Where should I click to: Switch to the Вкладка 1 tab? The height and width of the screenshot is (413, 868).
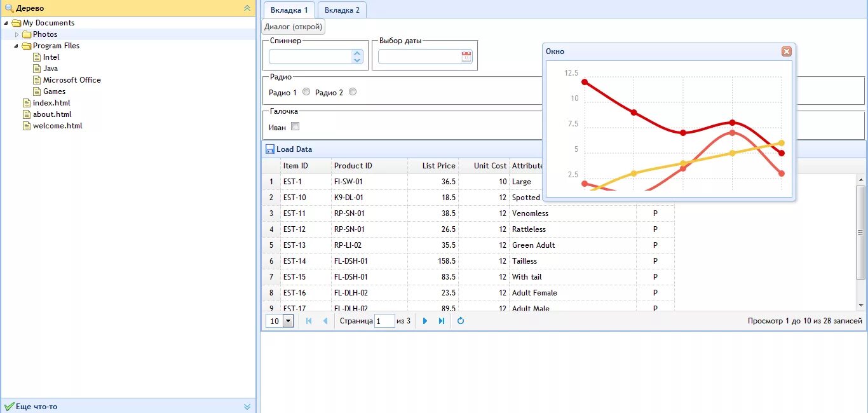click(289, 10)
